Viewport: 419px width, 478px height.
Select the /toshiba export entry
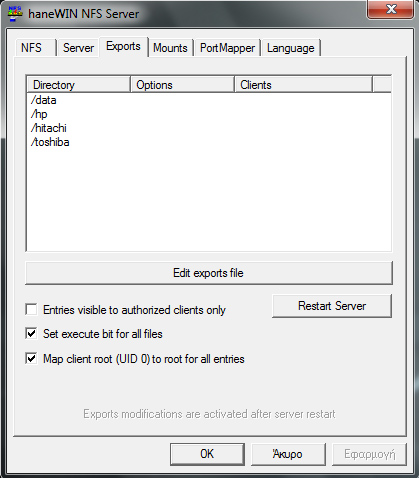[x=50, y=142]
